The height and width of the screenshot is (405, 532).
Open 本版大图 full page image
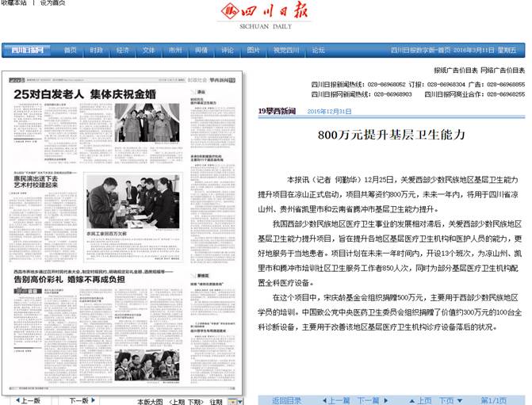click(x=149, y=401)
